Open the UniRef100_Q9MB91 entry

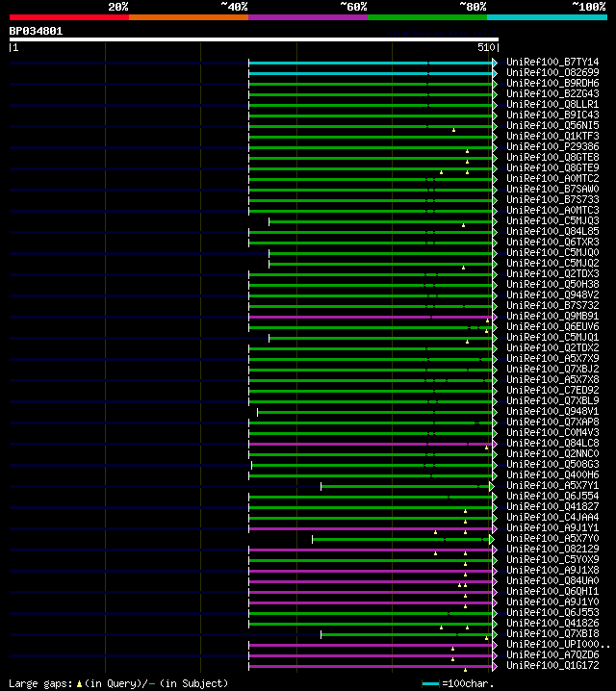pos(552,317)
